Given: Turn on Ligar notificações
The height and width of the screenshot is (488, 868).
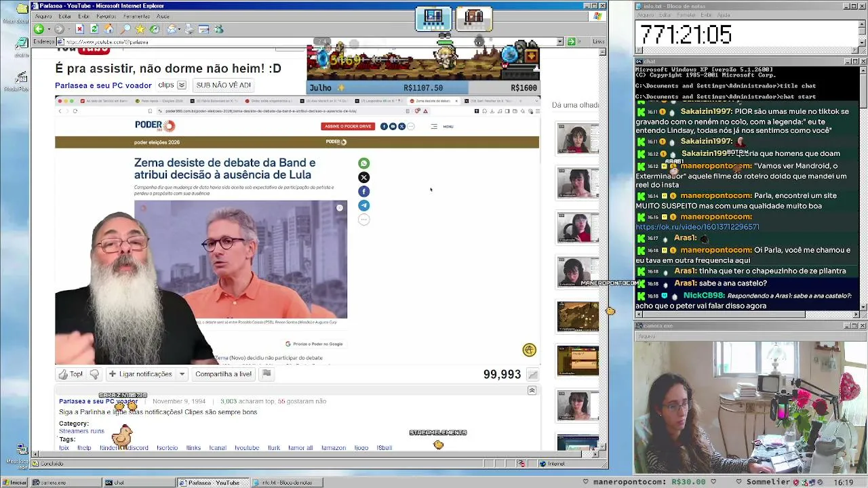Looking at the screenshot, I should 140,374.
